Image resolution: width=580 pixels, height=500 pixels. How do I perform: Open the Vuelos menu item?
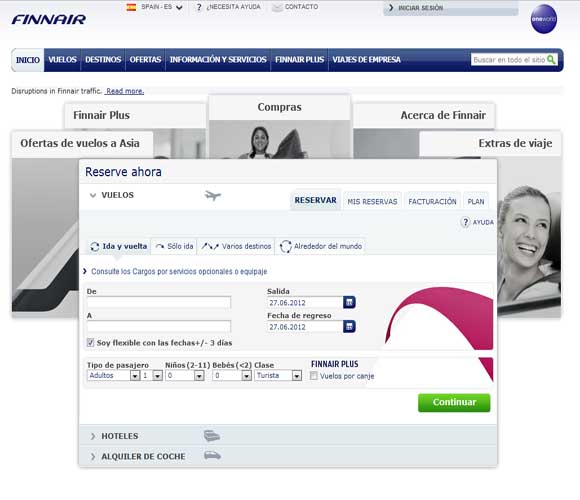coord(63,60)
